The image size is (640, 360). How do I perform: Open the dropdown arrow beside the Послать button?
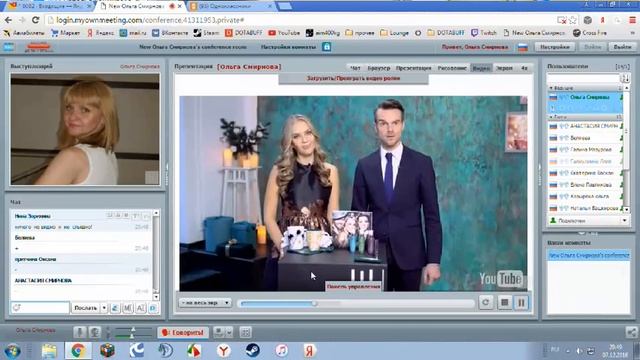tap(104, 308)
